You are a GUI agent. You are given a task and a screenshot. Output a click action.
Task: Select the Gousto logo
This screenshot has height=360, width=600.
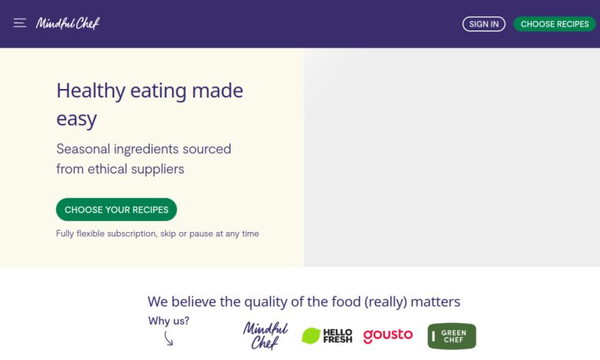[x=388, y=336]
